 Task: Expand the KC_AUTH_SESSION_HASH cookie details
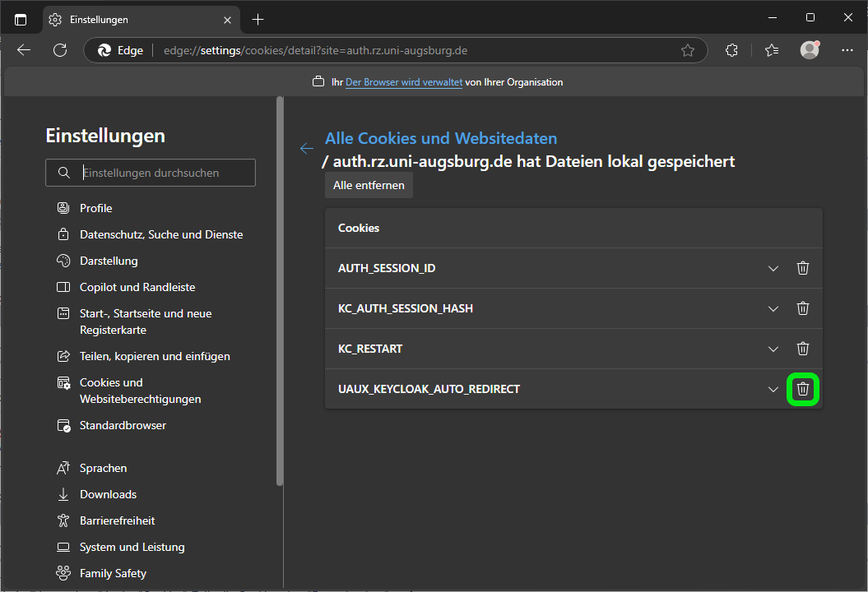[x=773, y=308]
